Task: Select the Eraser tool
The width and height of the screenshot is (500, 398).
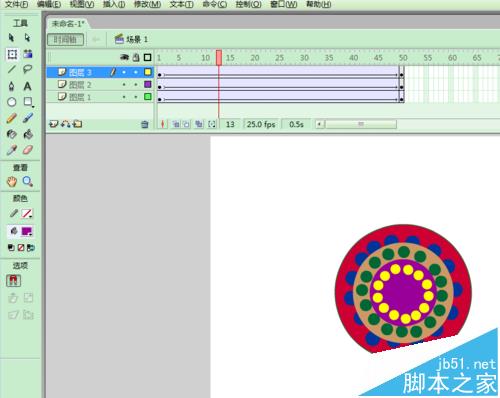Action: click(28, 150)
